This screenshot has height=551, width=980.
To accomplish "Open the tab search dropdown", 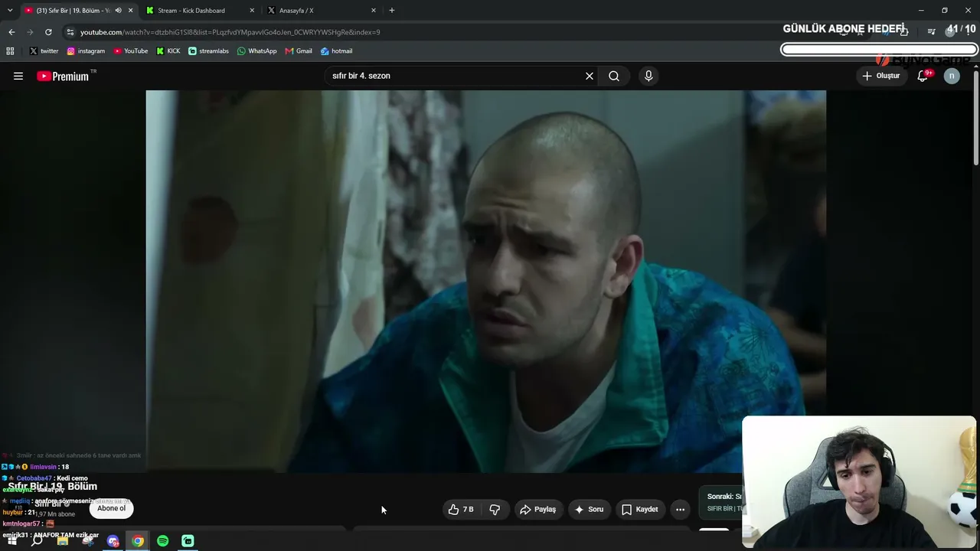I will (10, 11).
